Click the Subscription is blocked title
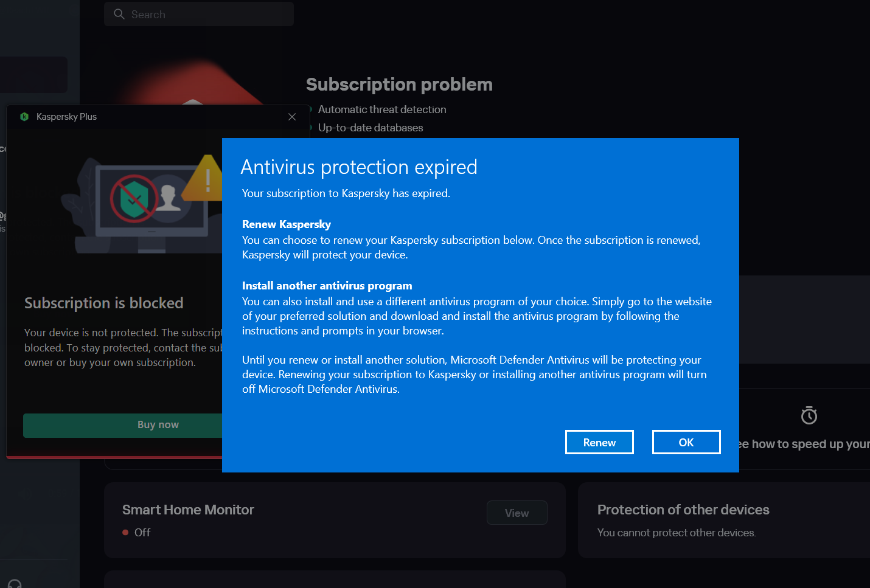 coord(104,303)
